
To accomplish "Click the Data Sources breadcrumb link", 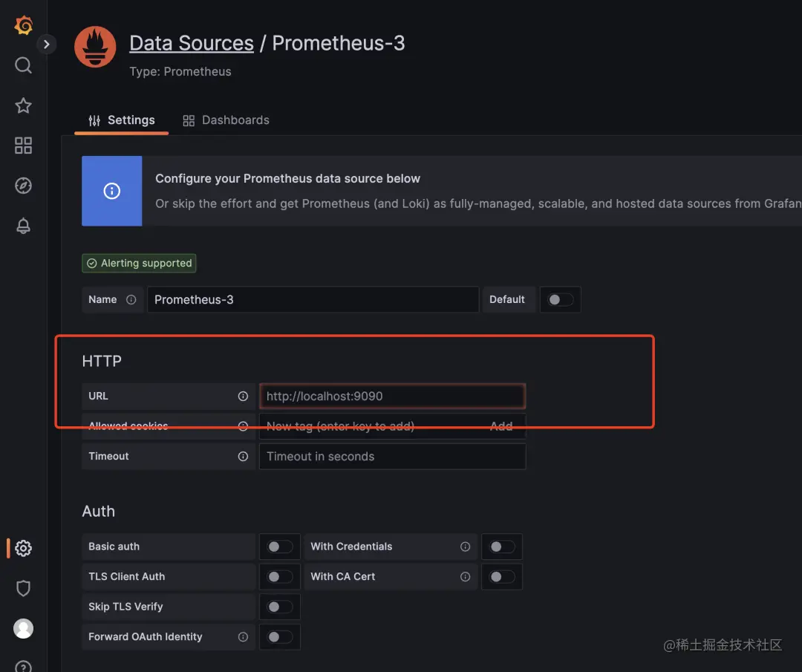I will pyautogui.click(x=192, y=43).
